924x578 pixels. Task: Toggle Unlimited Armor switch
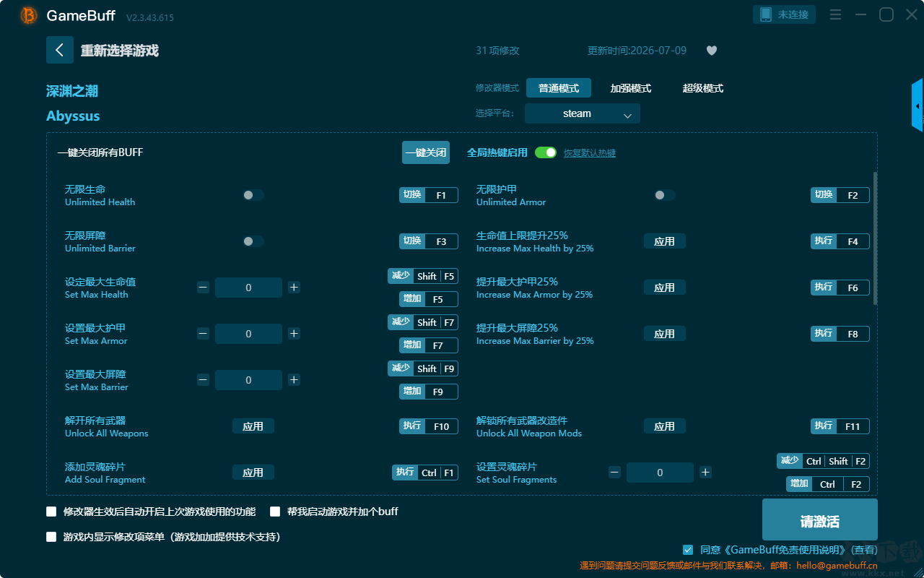(x=665, y=195)
